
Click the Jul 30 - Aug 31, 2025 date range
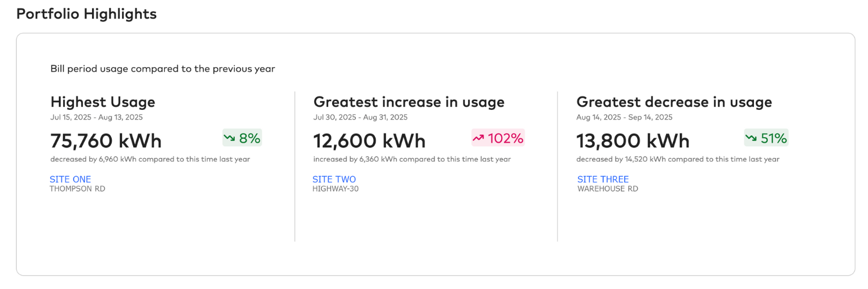coord(360,117)
